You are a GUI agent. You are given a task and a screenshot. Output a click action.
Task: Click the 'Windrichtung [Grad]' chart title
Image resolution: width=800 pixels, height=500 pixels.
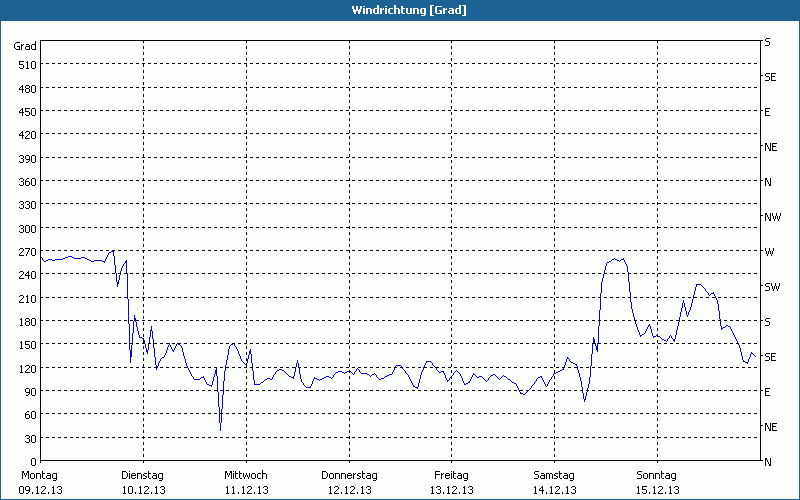coord(409,10)
